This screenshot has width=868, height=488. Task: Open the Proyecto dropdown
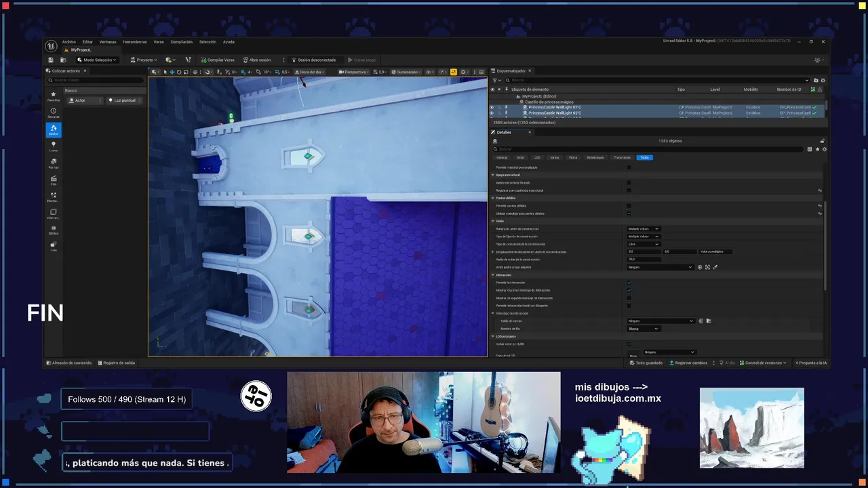(144, 60)
